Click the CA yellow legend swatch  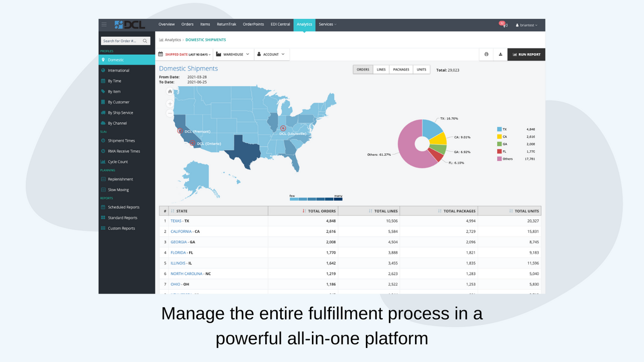coord(499,136)
